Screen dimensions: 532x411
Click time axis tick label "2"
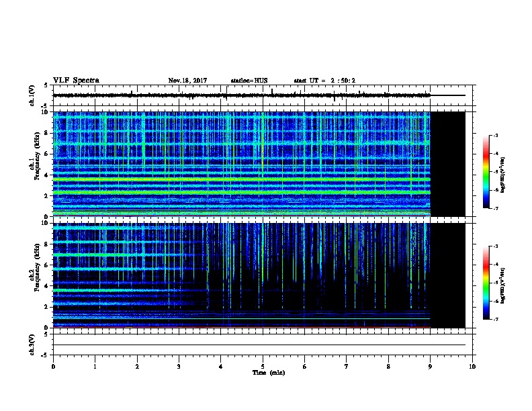click(x=137, y=367)
